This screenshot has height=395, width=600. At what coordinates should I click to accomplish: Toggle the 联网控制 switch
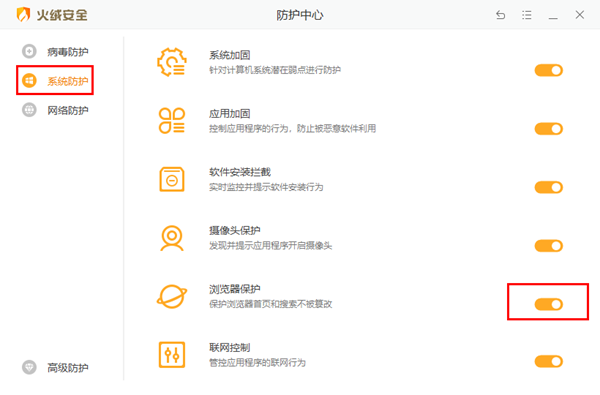point(549,361)
